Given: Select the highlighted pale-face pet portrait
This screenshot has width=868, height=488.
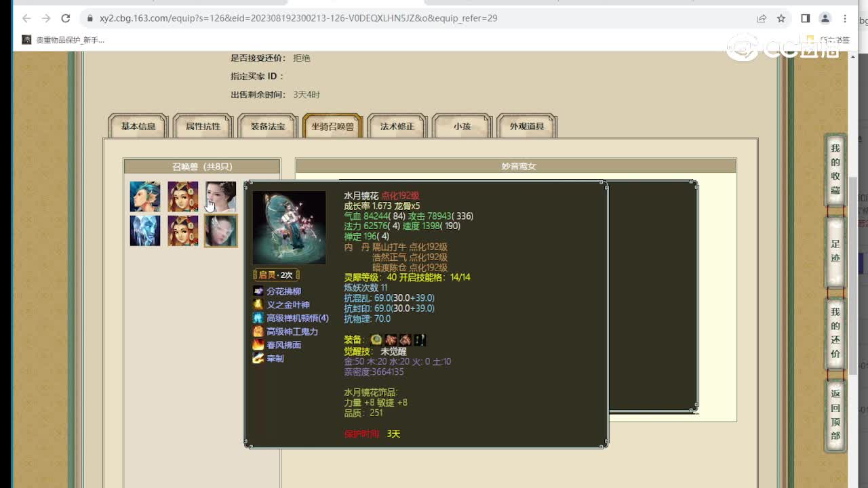Looking at the screenshot, I should (221, 231).
